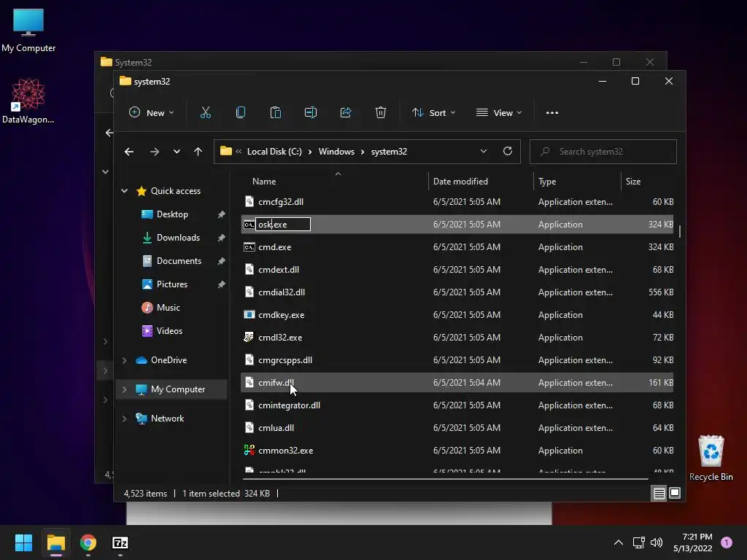This screenshot has width=747, height=560.
Task: Click the Rename icon in toolbar
Action: tap(311, 113)
